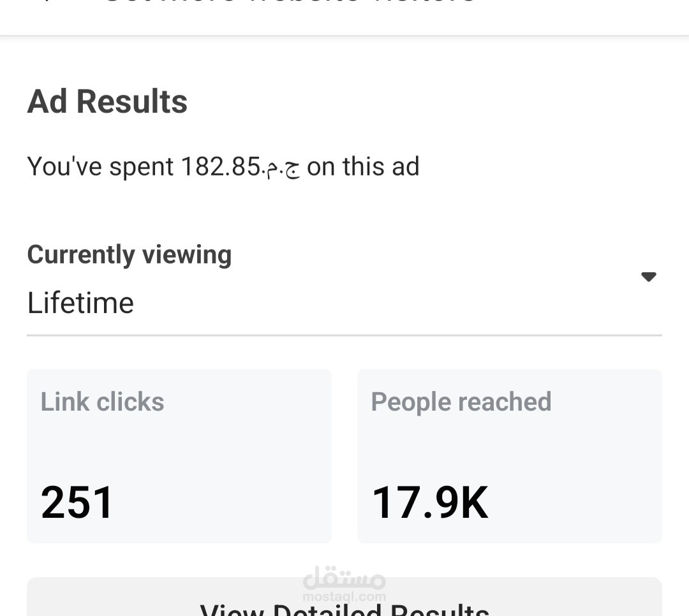Tap the back arrow in header
This screenshot has width=689, height=616.
46,3
